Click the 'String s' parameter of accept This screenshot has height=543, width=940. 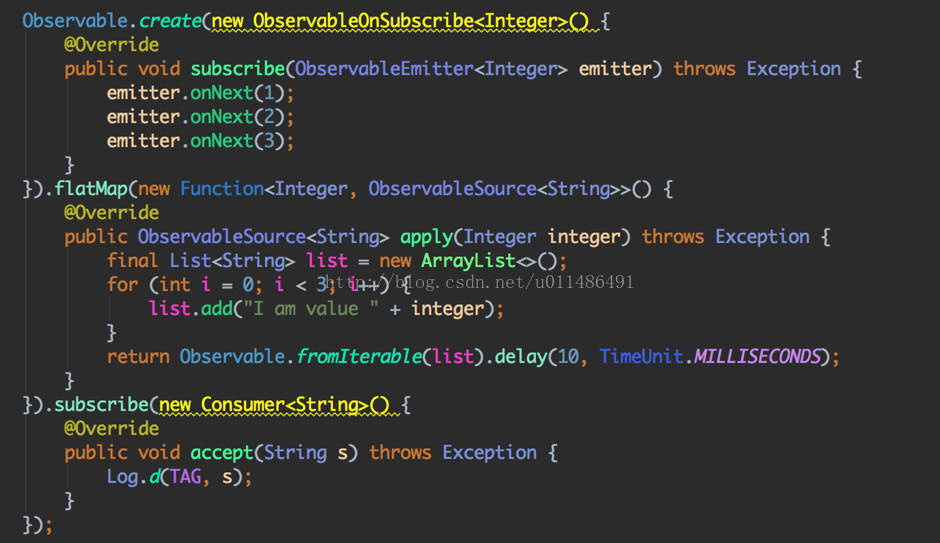(x=305, y=452)
